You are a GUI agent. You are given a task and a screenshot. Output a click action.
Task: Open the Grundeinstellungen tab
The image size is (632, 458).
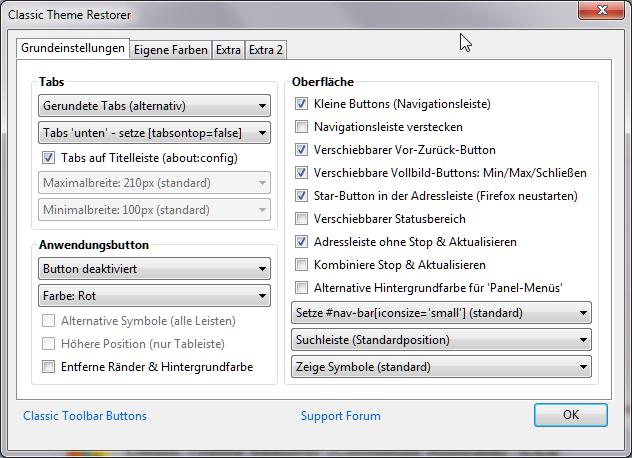[73, 47]
